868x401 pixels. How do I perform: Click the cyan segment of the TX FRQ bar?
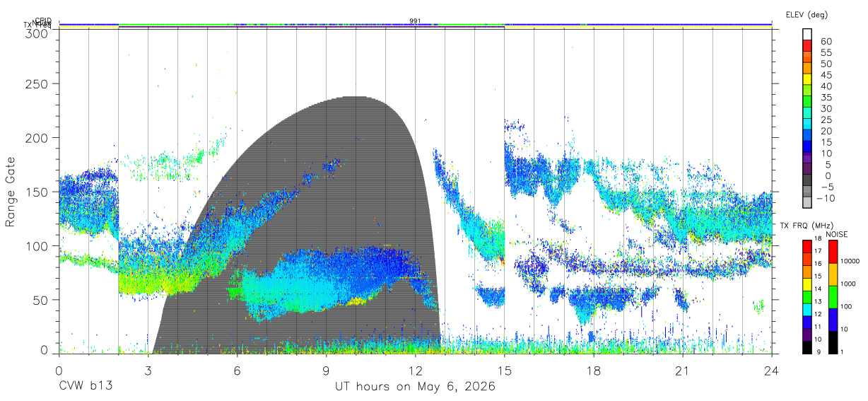point(807,309)
